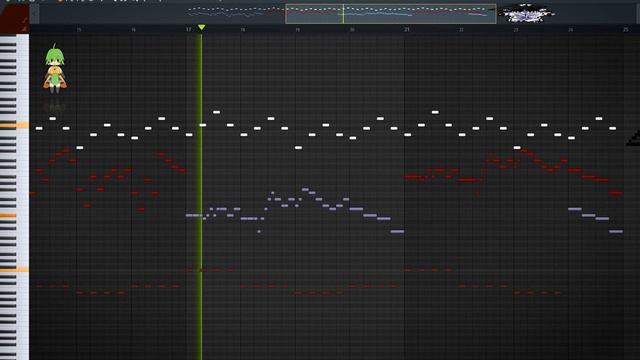Click the green playhead marker triangle
Viewport: 640px width, 360px height.
point(201,27)
